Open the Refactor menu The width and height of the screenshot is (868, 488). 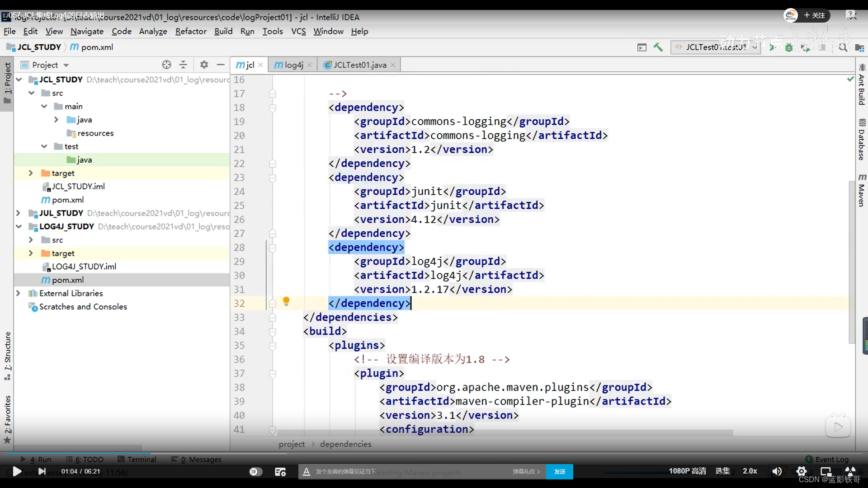tap(191, 31)
